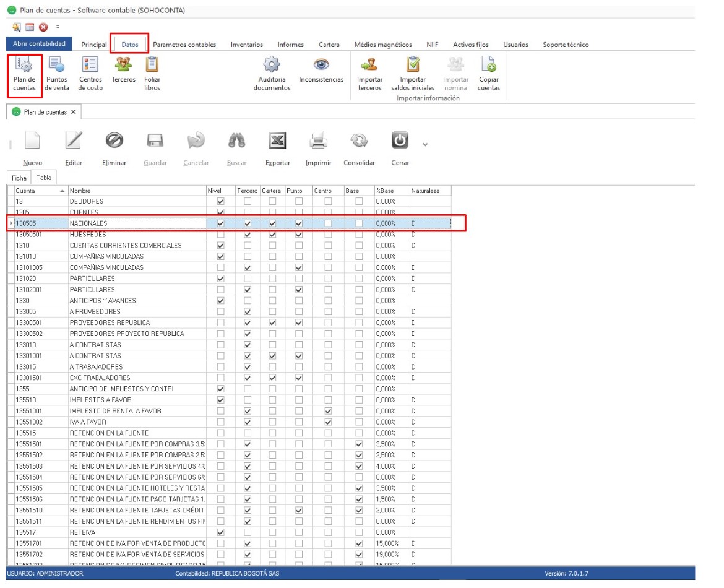
Task: Close the Plan de cuentas document tab
Action: pyautogui.click(x=73, y=112)
